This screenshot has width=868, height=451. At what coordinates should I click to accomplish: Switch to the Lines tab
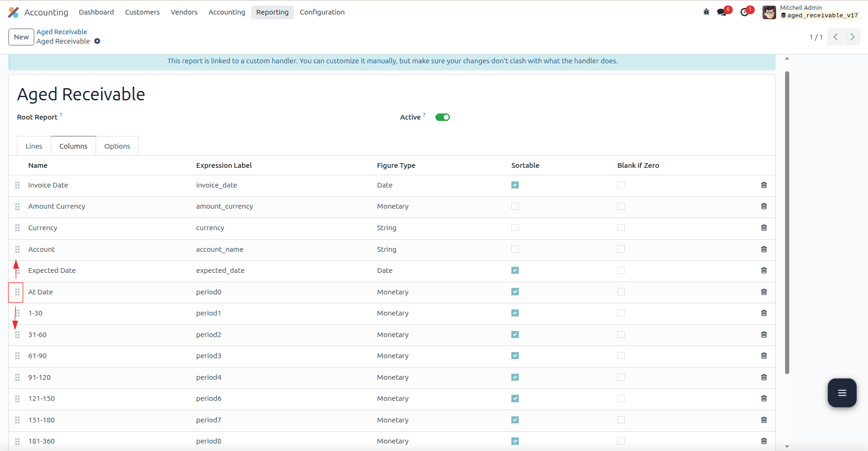coord(34,146)
